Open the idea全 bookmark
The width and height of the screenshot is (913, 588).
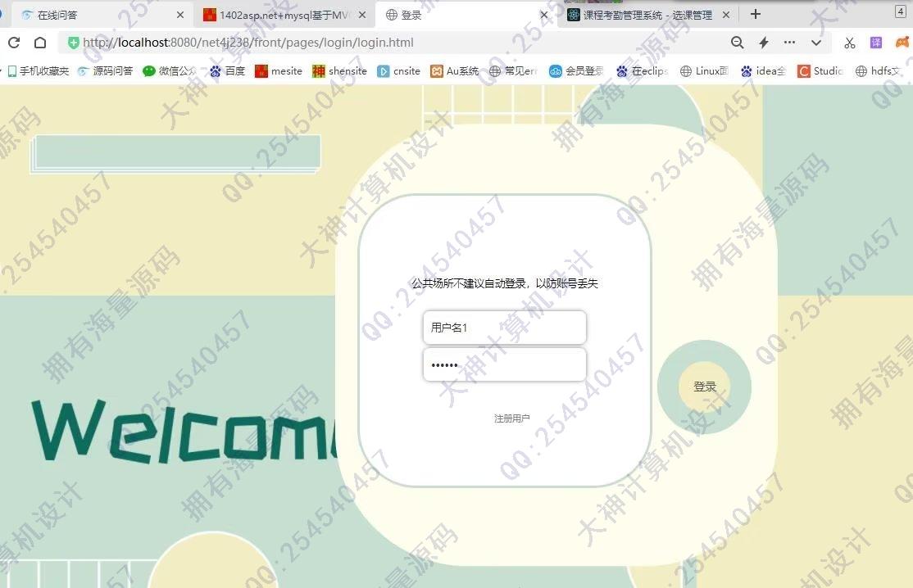pos(763,71)
